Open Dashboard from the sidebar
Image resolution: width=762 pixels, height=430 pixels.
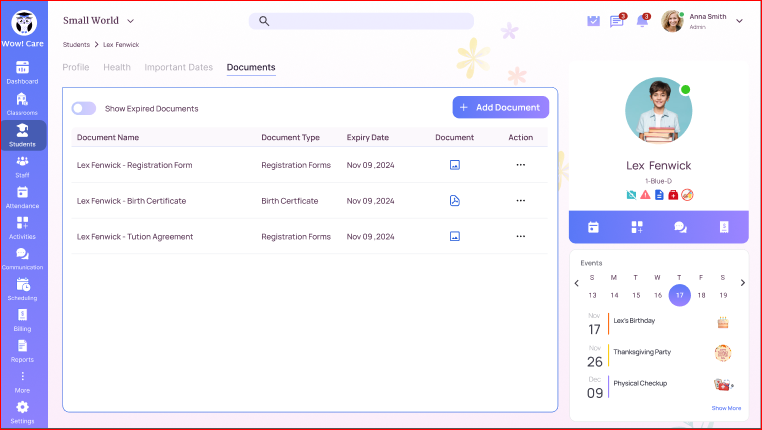click(x=22, y=71)
